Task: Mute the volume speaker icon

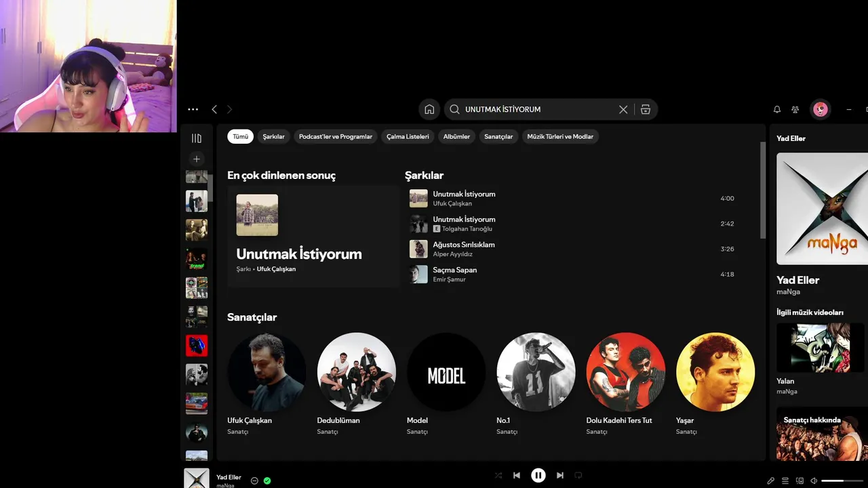Action: tap(814, 481)
